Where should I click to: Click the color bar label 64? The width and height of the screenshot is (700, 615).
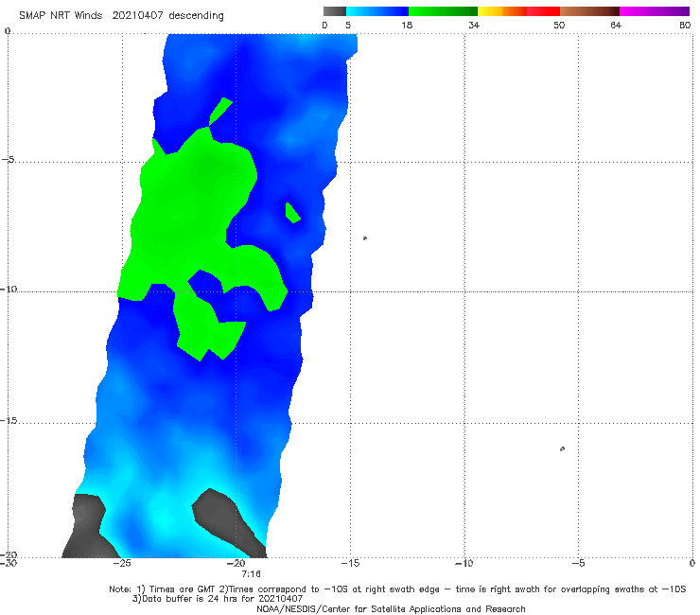[616, 25]
